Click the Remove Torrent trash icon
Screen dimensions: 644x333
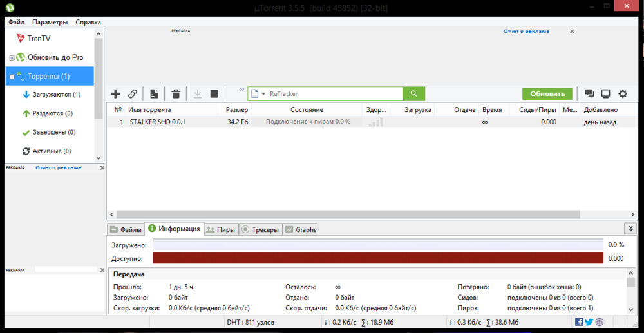tap(176, 94)
